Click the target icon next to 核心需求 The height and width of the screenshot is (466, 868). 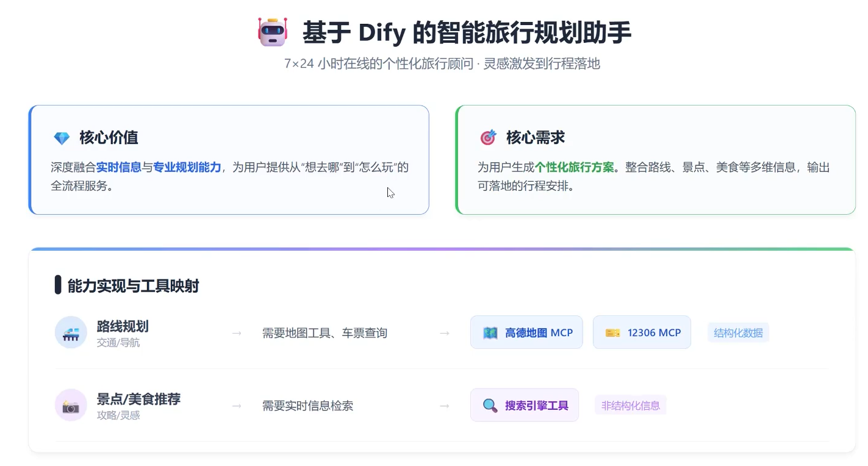(x=488, y=138)
